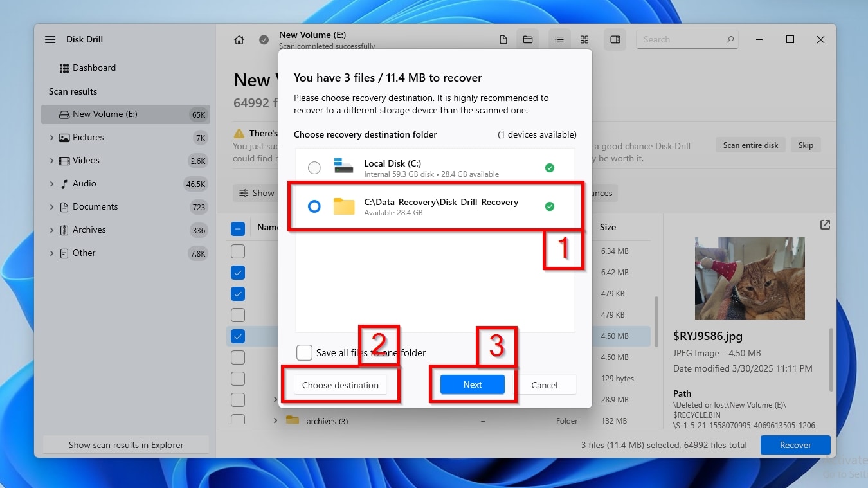868x488 pixels.
Task: Open the Dashboard from the sidebar
Action: point(94,68)
